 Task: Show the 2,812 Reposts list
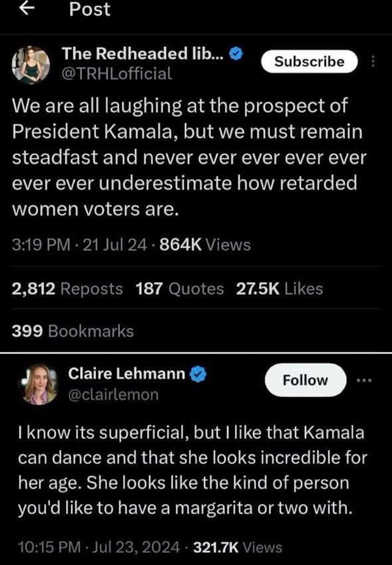pos(67,288)
